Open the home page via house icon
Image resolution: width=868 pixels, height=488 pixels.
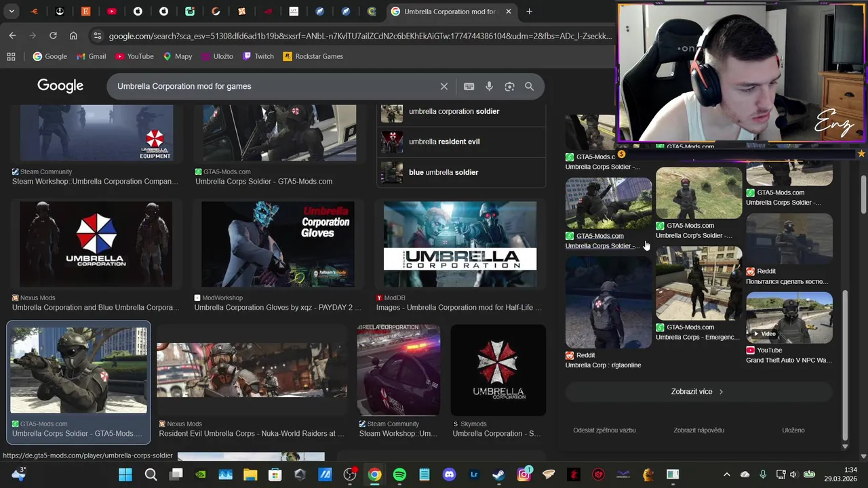(73, 35)
